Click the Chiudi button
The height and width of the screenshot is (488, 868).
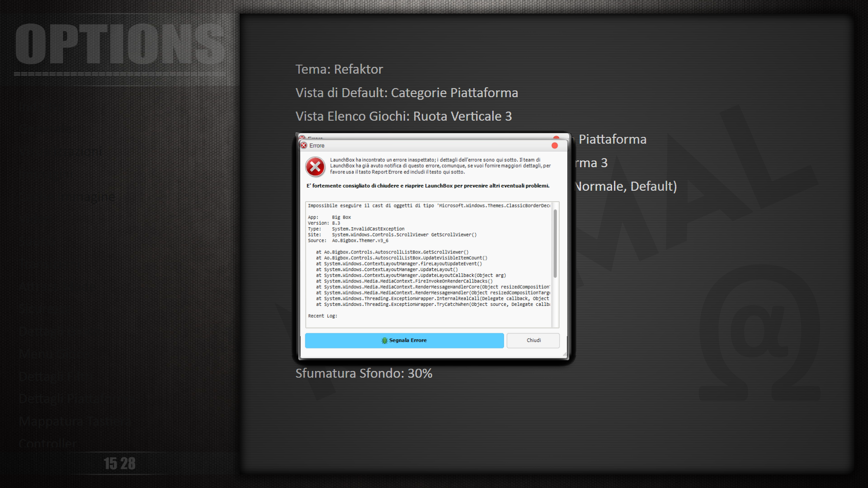click(x=533, y=340)
